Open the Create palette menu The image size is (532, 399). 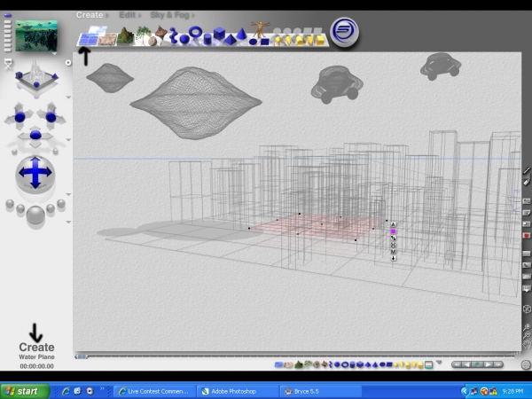pos(90,15)
